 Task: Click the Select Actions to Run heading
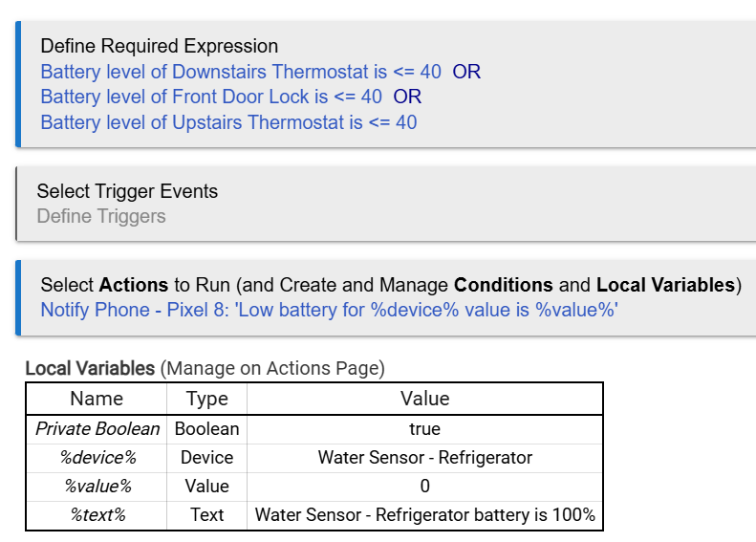(x=390, y=285)
